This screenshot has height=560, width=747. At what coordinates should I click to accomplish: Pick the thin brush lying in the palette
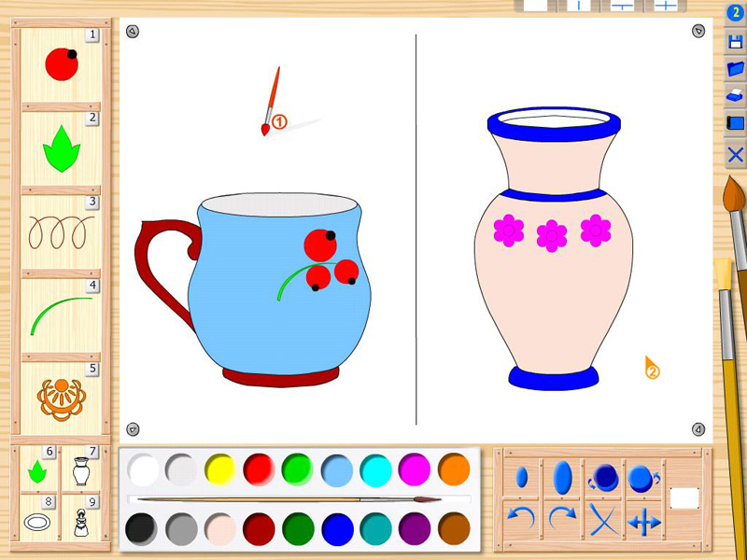coord(289,499)
